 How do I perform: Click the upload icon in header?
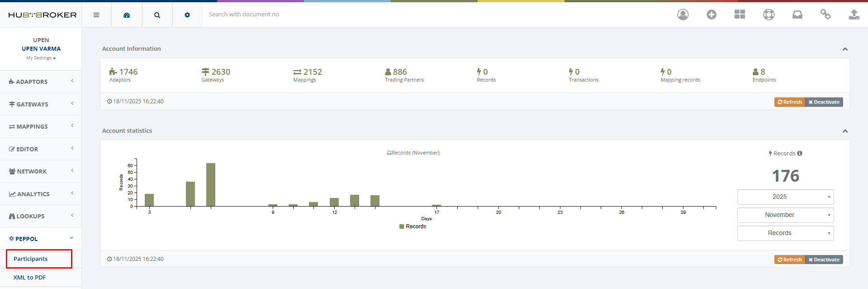pyautogui.click(x=854, y=14)
